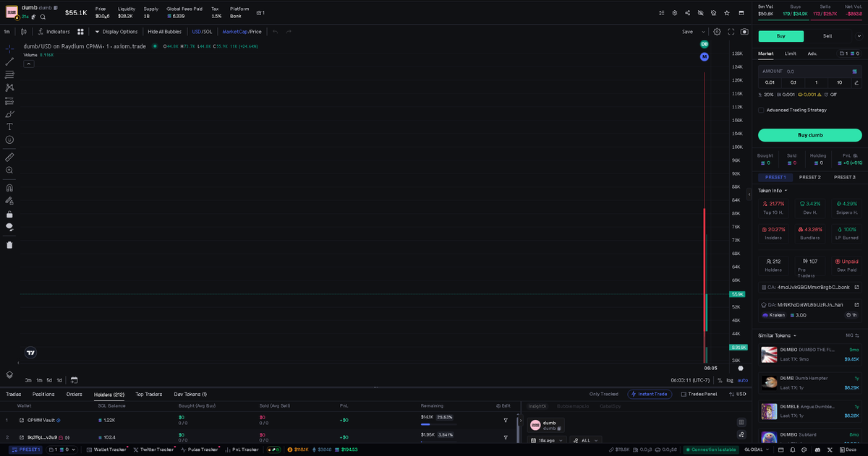
Task: Select the ruler measure tool
Action: pos(9,157)
